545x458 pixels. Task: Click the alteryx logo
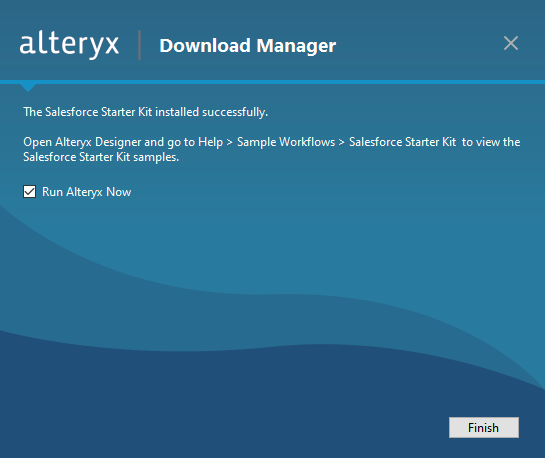point(69,45)
